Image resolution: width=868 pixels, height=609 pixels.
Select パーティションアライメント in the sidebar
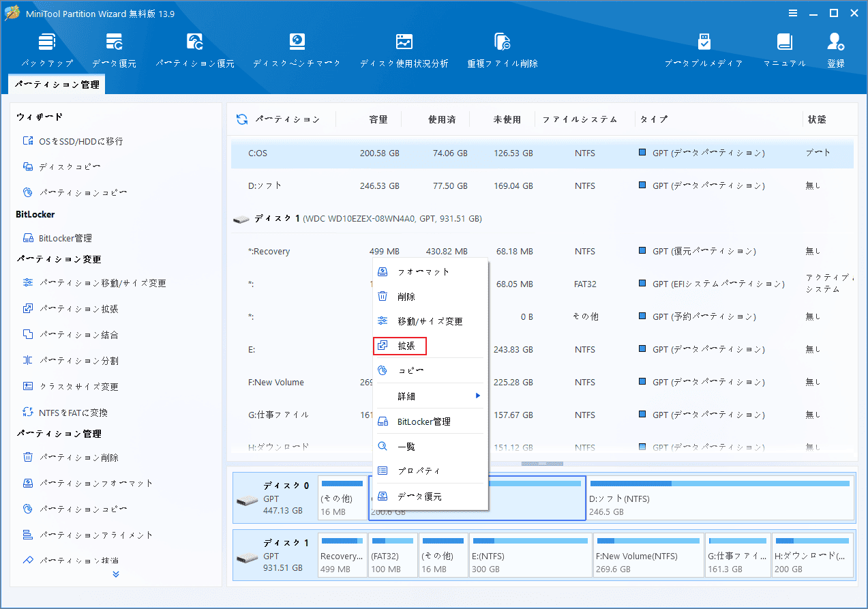tap(88, 535)
